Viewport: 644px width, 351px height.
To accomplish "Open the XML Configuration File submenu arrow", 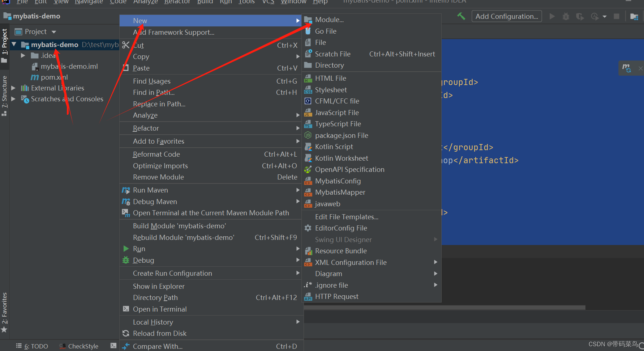I will [x=435, y=262].
